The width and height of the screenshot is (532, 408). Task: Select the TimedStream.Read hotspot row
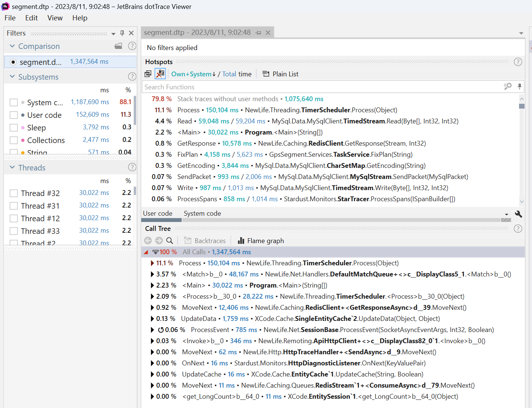coord(331,121)
